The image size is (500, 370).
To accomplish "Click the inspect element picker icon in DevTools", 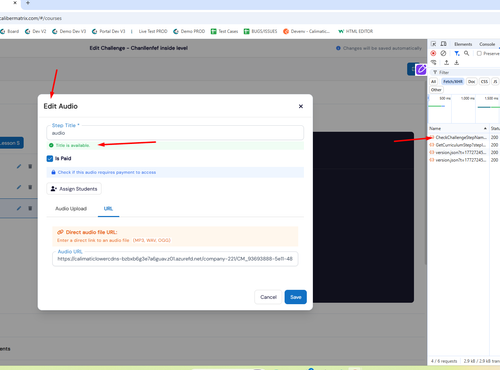I will click(x=433, y=44).
